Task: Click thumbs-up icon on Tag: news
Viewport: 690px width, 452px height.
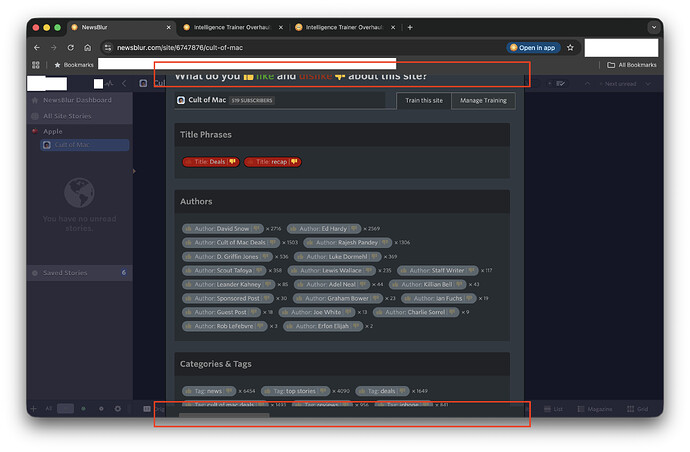Action: click(187, 391)
